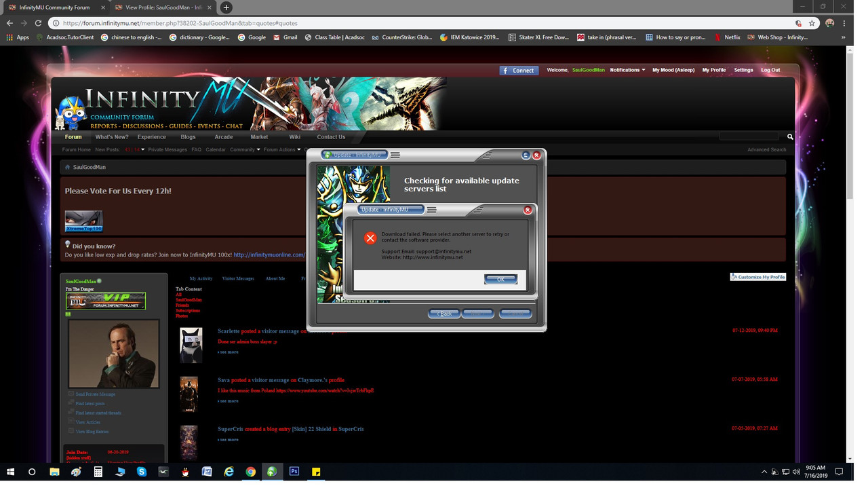
Task: Open the What's New? tab
Action: coord(112,137)
